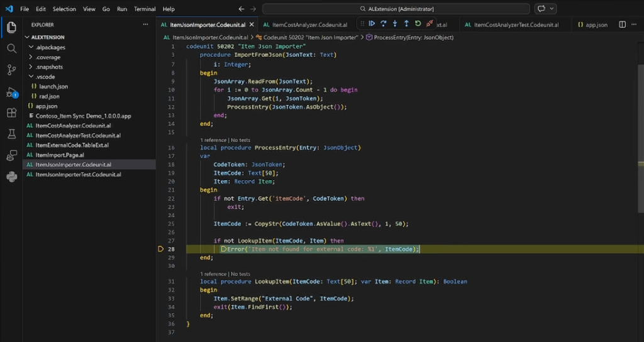Click '1 reference' CodeLens above LookupItem
The width and height of the screenshot is (644, 342).
coord(213,274)
